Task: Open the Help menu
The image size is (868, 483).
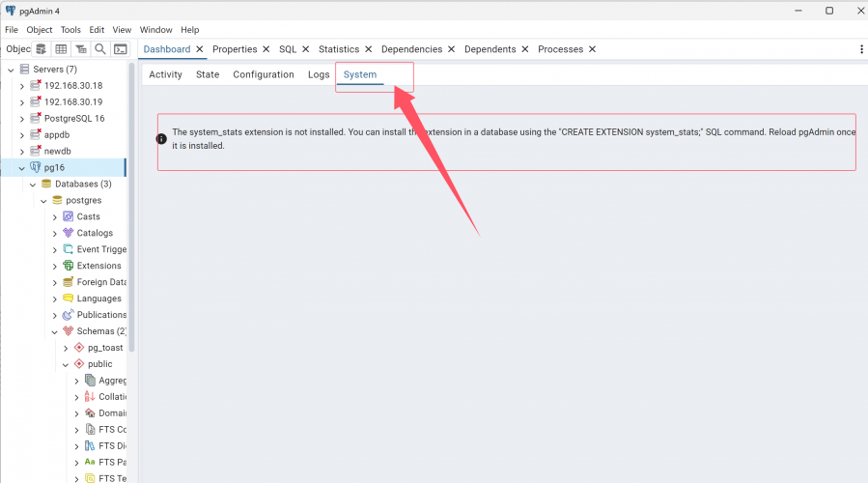Action: pyautogui.click(x=190, y=30)
